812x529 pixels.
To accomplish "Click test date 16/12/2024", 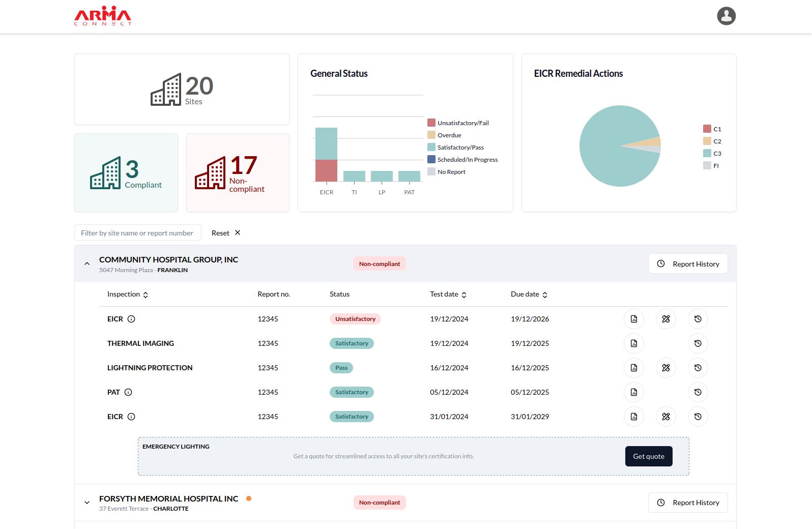I will click(449, 368).
